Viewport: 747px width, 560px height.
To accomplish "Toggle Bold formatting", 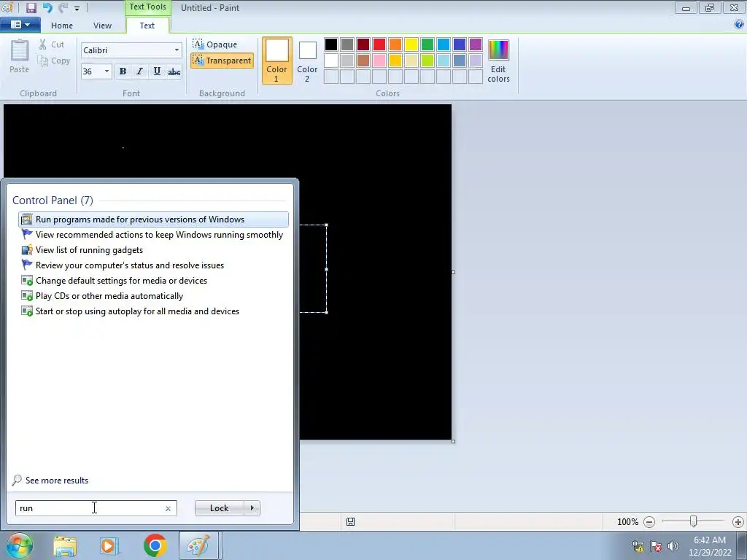I will click(x=123, y=71).
